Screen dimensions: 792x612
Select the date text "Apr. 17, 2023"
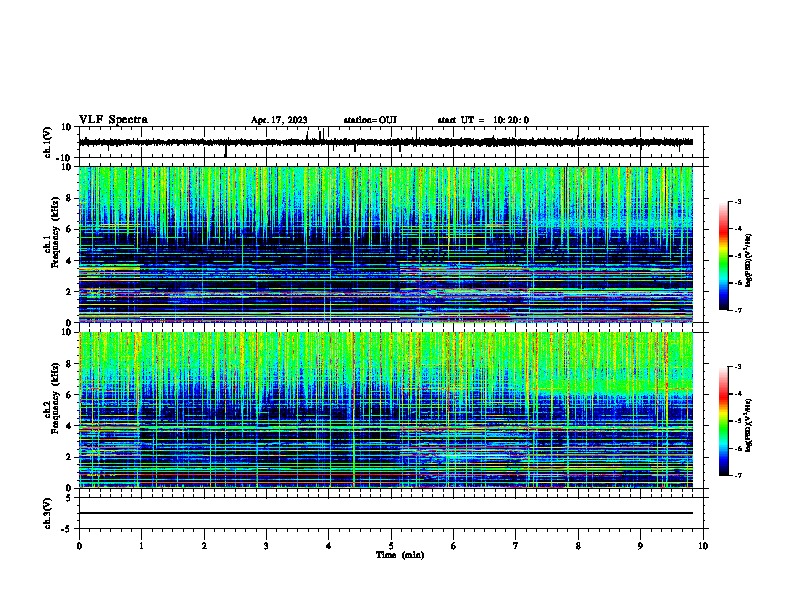(x=279, y=120)
